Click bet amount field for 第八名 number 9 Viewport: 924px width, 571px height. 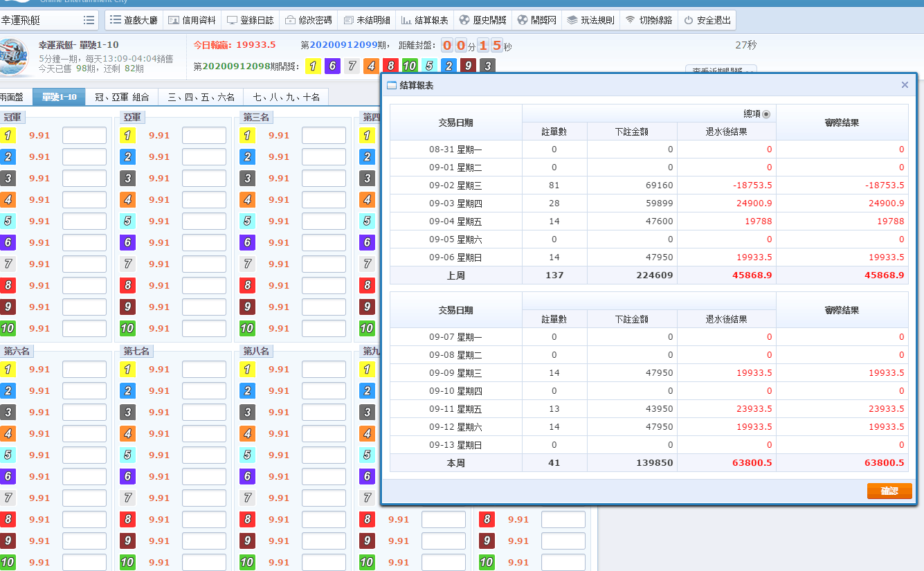point(324,541)
